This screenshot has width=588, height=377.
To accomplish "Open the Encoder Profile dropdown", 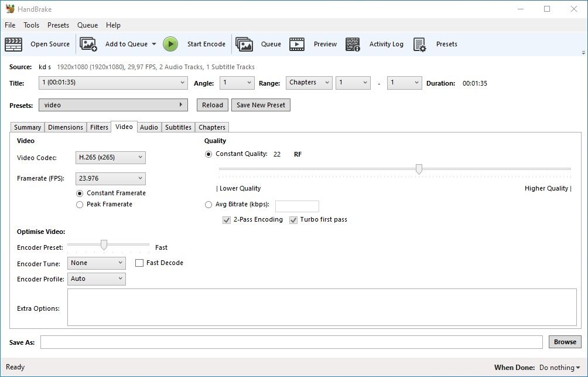I will click(97, 278).
